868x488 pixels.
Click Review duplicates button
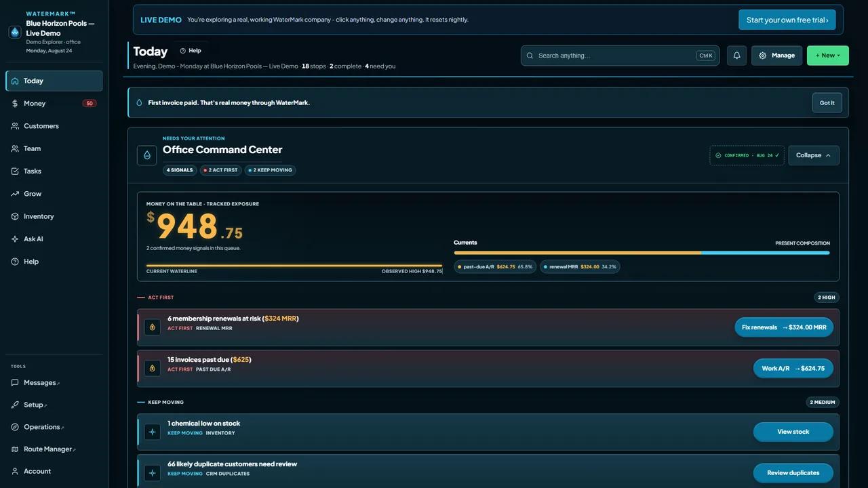793,473
